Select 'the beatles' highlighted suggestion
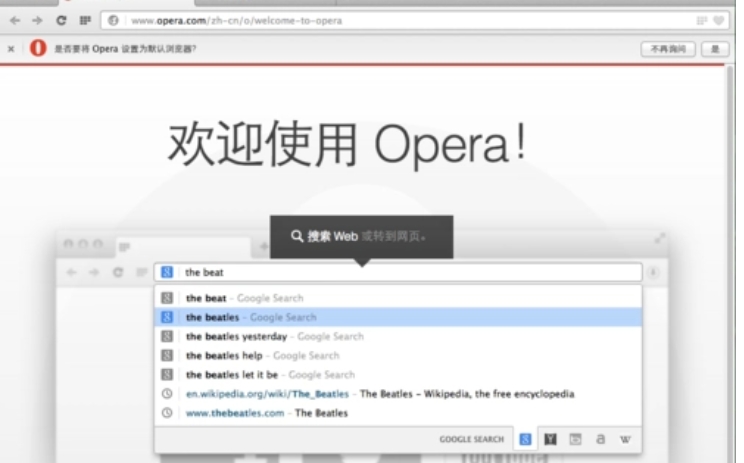744x463 pixels. [x=398, y=317]
